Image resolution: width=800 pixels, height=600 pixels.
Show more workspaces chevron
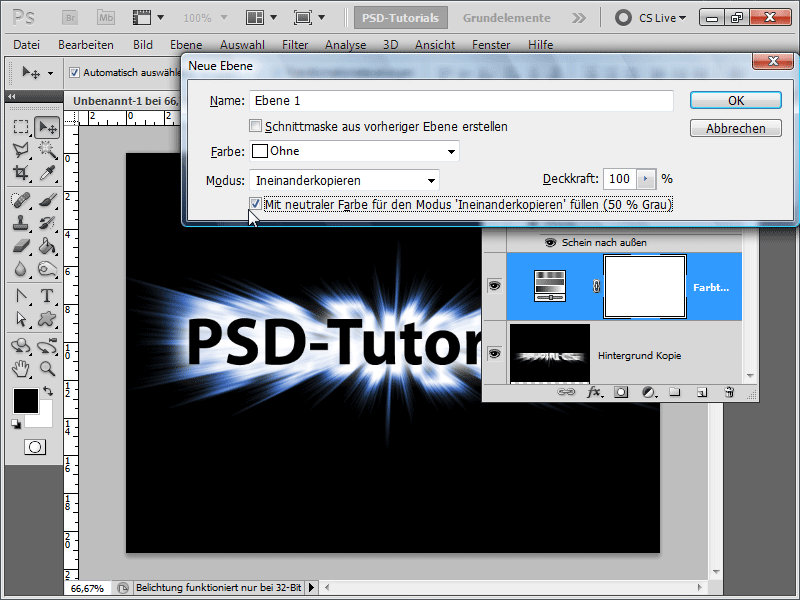pos(579,18)
